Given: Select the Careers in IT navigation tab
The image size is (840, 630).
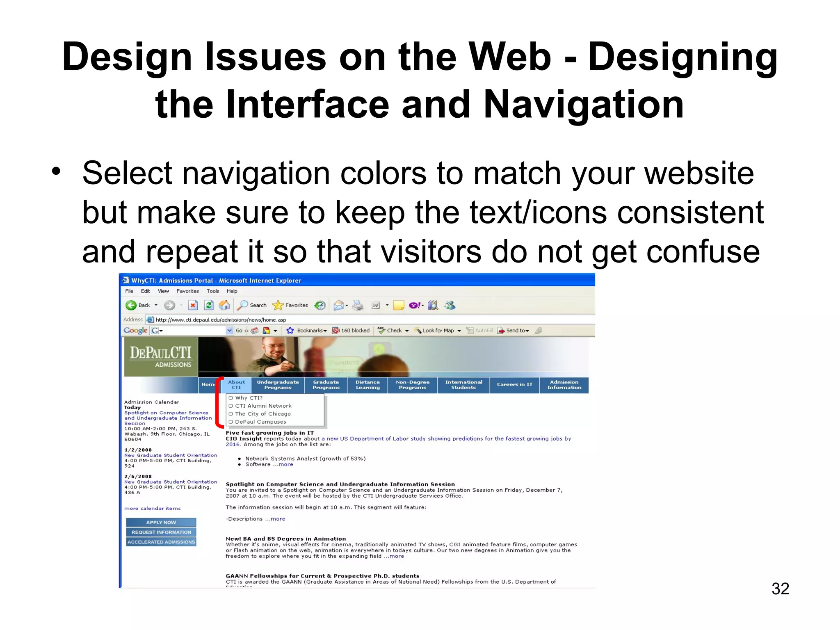Looking at the screenshot, I should pos(514,385).
